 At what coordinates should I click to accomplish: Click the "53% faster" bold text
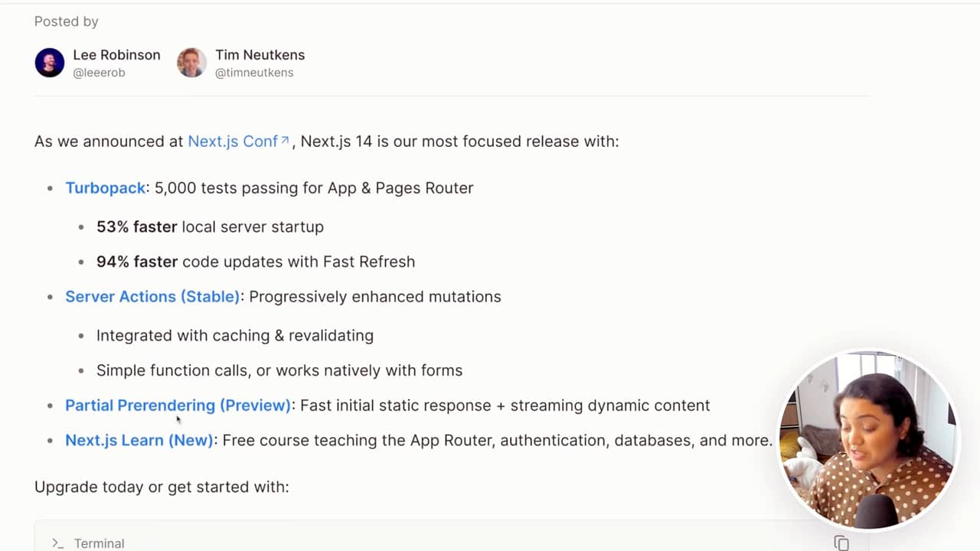pyautogui.click(x=136, y=227)
